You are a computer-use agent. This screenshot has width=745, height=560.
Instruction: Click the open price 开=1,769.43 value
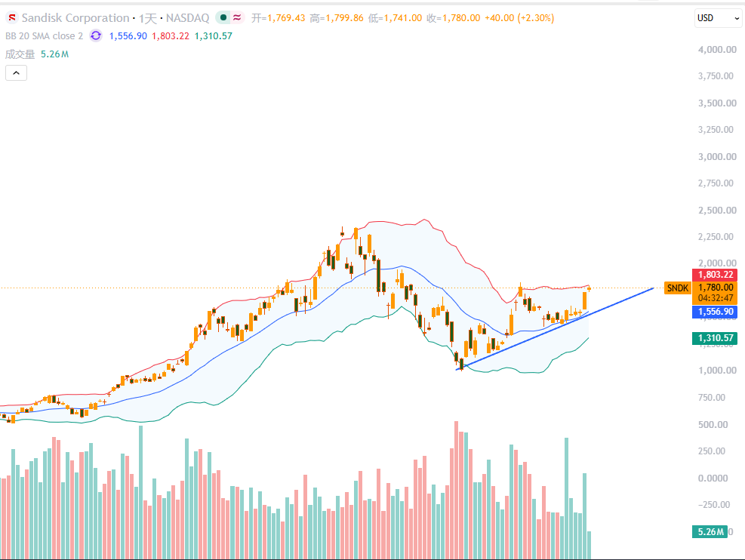(278, 18)
